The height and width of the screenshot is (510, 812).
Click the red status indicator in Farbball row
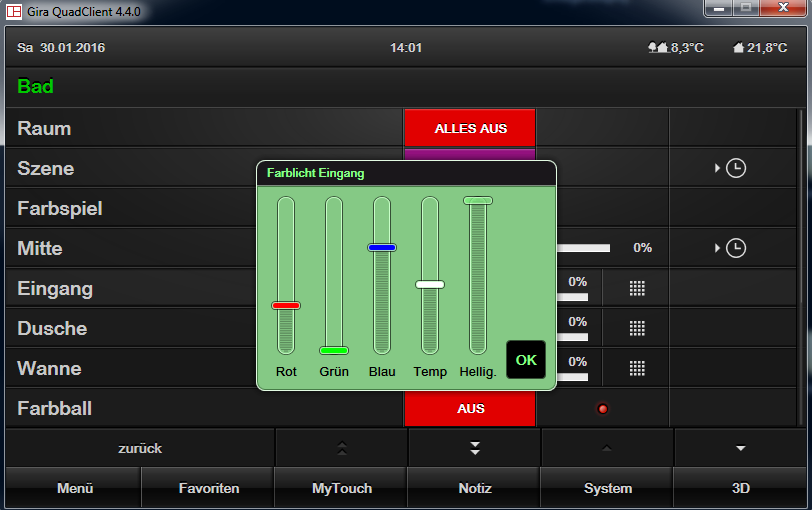[x=602, y=409]
